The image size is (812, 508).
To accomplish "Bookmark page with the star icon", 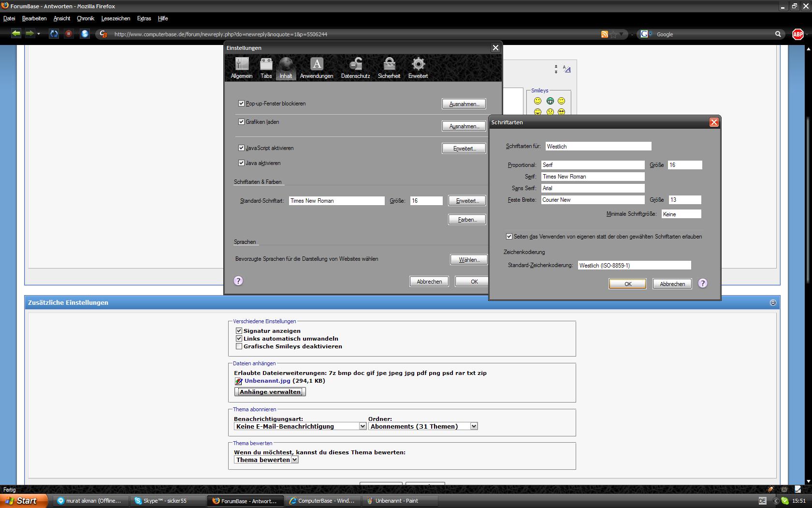I will coord(613,34).
